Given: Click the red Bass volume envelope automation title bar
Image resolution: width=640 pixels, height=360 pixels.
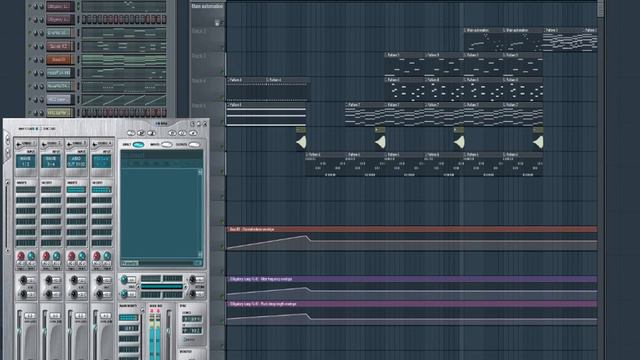Looking at the screenshot, I should pos(412,229).
